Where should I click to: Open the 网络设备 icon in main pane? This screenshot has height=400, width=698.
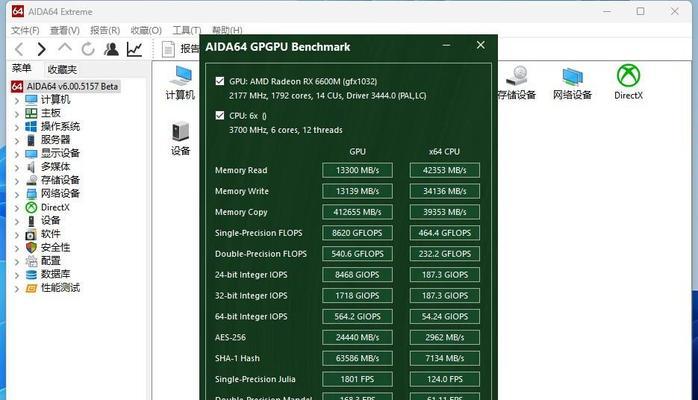tap(572, 83)
